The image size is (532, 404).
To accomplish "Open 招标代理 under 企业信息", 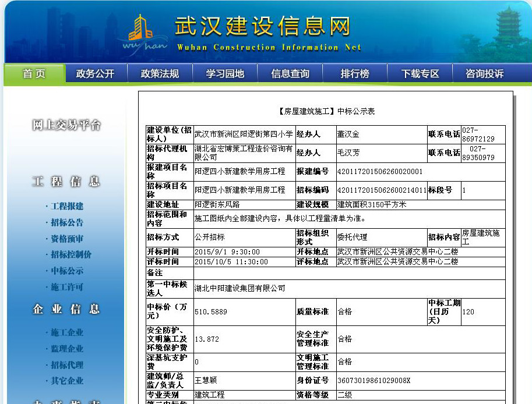I will (x=66, y=365).
